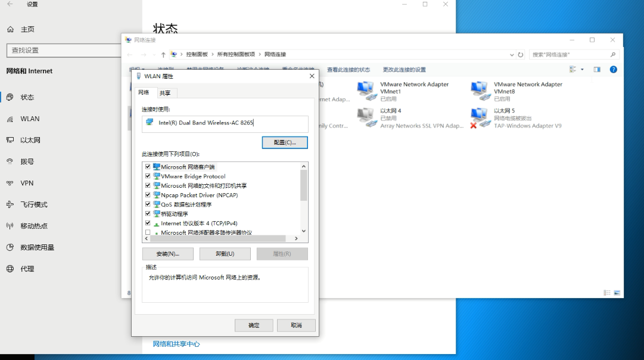The height and width of the screenshot is (360, 644).
Task: Click the Intel wireless adapter icon
Action: pyautogui.click(x=150, y=122)
